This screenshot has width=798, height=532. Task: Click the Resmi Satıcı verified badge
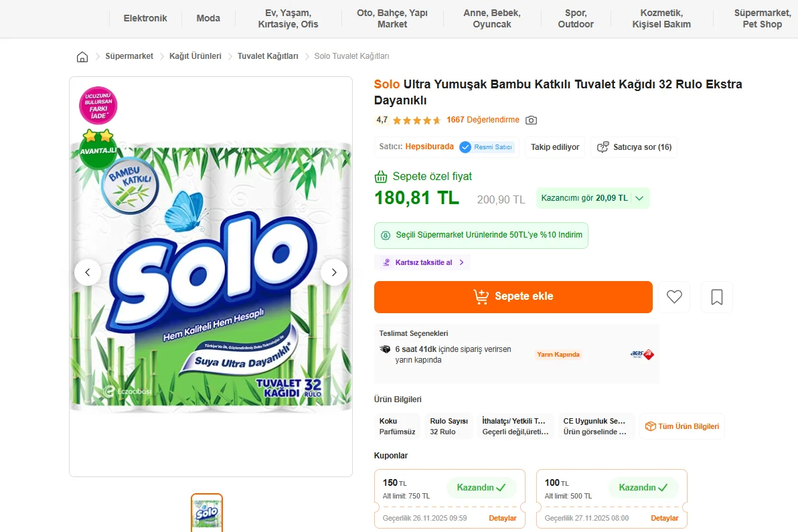pos(487,147)
